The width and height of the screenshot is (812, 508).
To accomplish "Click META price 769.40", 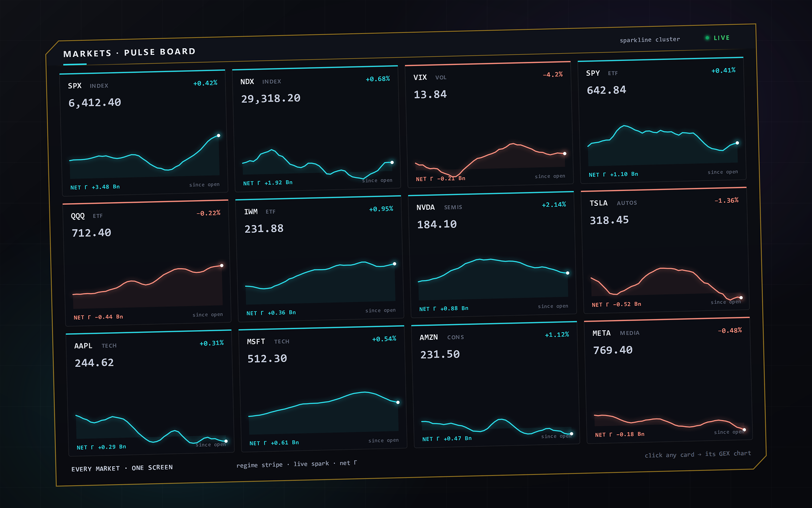I will coord(613,350).
